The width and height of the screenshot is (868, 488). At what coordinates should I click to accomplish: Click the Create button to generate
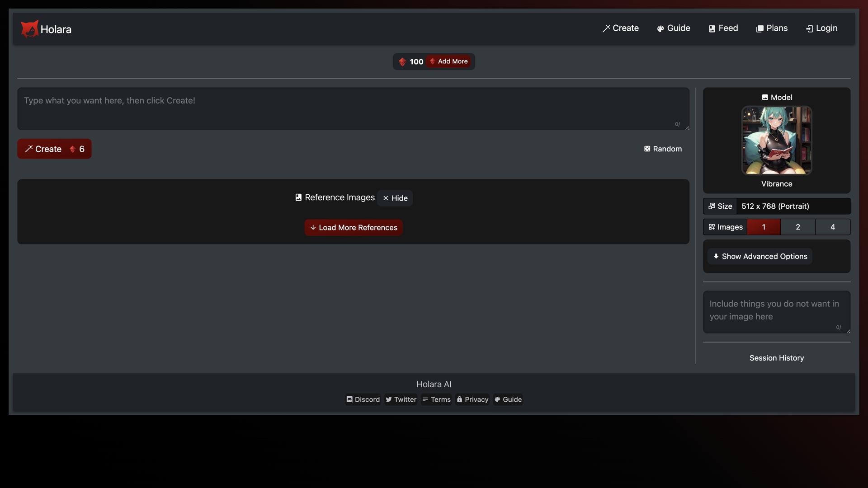click(54, 149)
